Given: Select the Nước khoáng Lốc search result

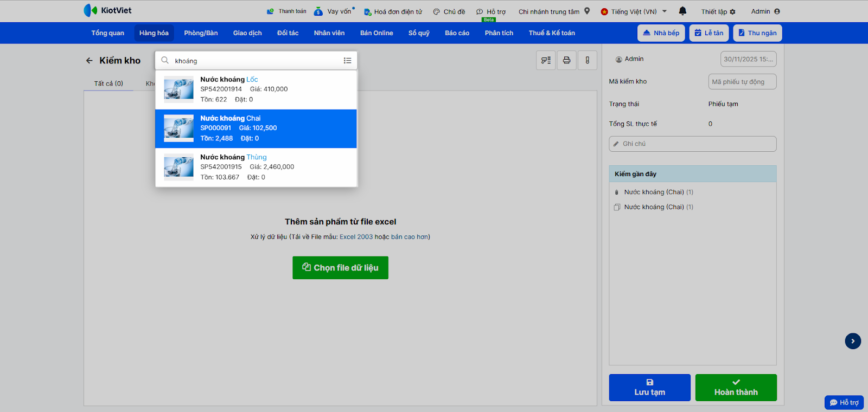Looking at the screenshot, I should point(256,89).
